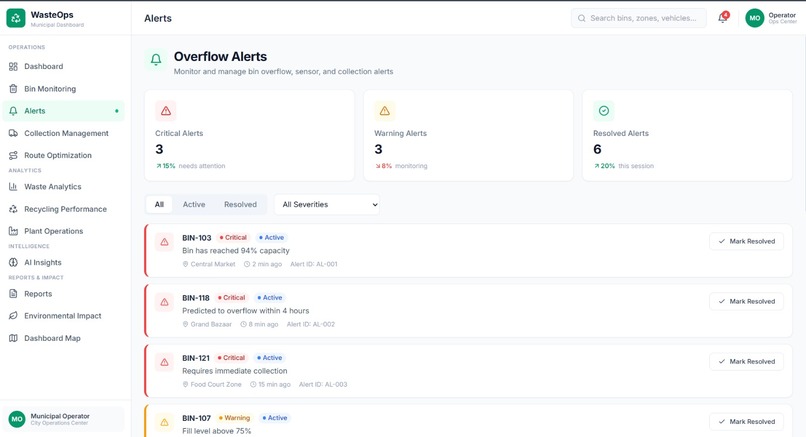Navigate to Environmental Impact

[x=64, y=316]
